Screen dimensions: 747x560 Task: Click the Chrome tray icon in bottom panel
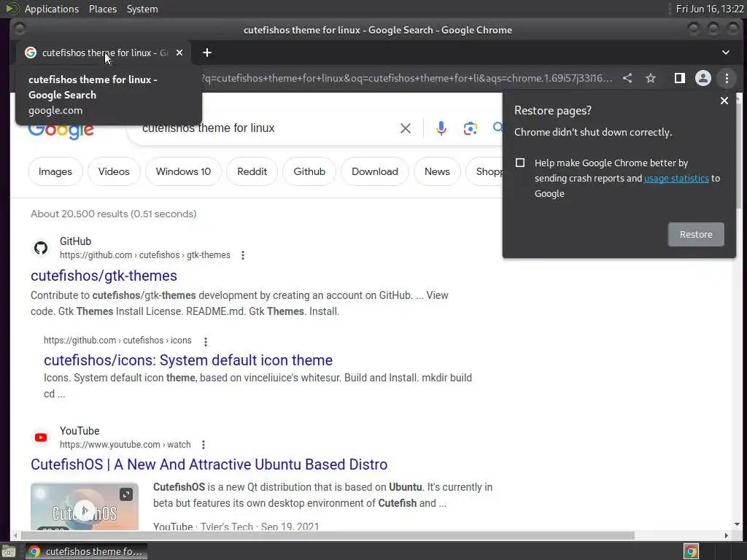[691, 551]
